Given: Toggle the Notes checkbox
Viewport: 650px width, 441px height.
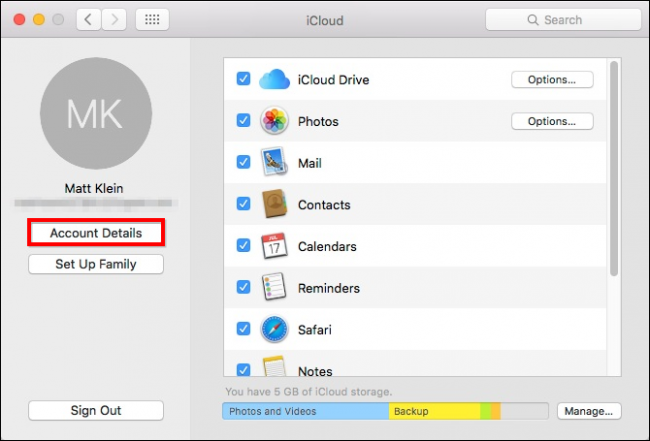Looking at the screenshot, I should [x=243, y=370].
